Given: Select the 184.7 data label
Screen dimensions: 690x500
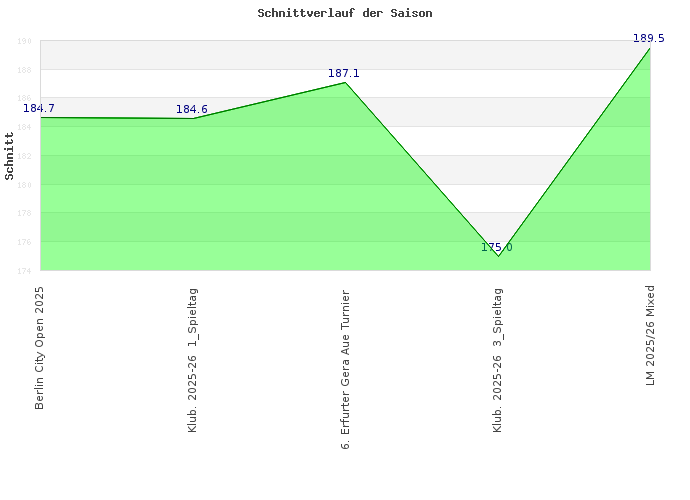Looking at the screenshot, I should click(38, 108).
